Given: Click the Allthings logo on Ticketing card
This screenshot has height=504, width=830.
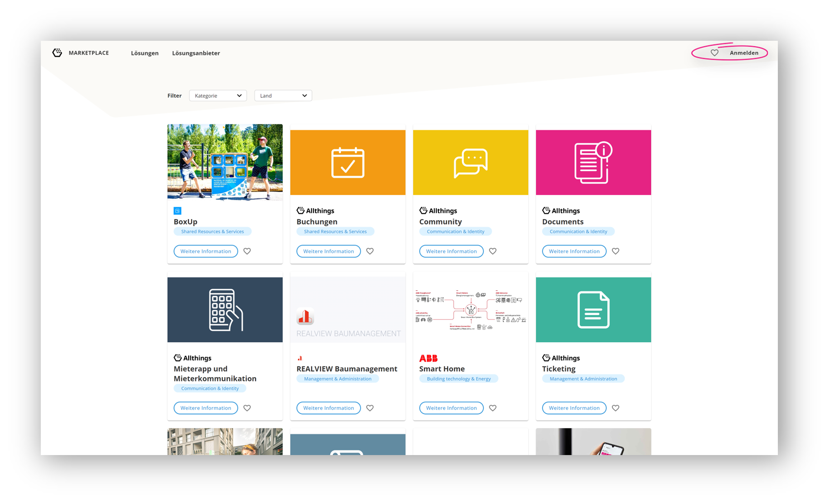Looking at the screenshot, I should pyautogui.click(x=561, y=358).
